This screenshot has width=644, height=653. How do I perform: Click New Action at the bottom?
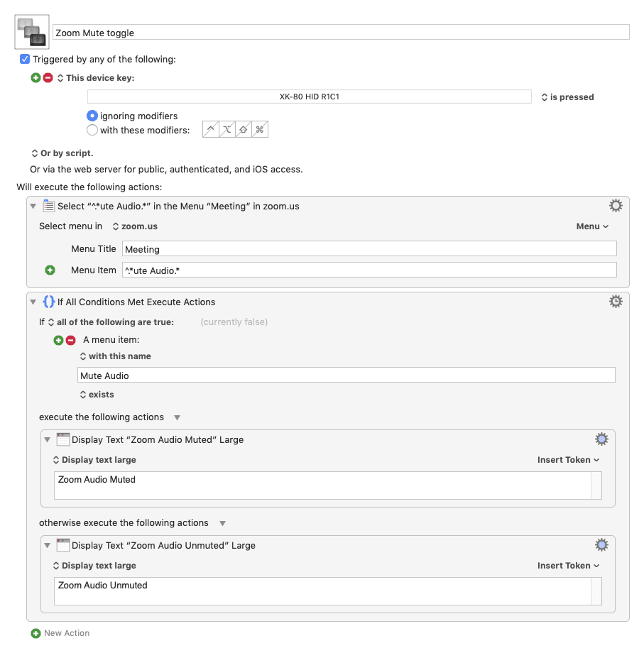click(60, 633)
